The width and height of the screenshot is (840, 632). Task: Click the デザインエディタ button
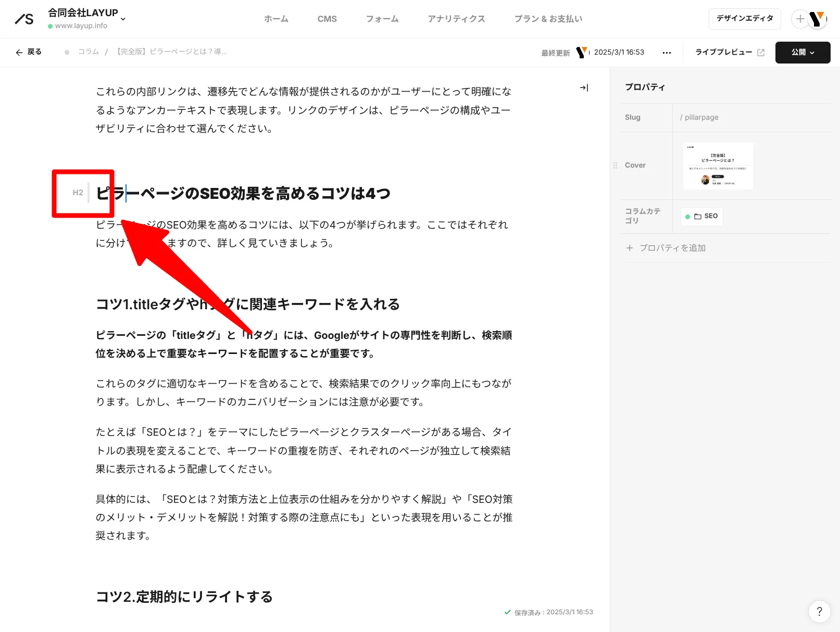[745, 19]
